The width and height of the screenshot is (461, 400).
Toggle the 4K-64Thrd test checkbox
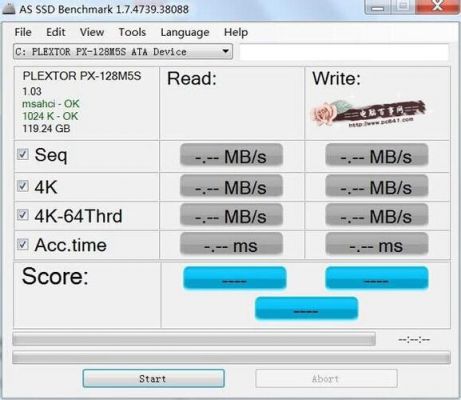click(23, 215)
